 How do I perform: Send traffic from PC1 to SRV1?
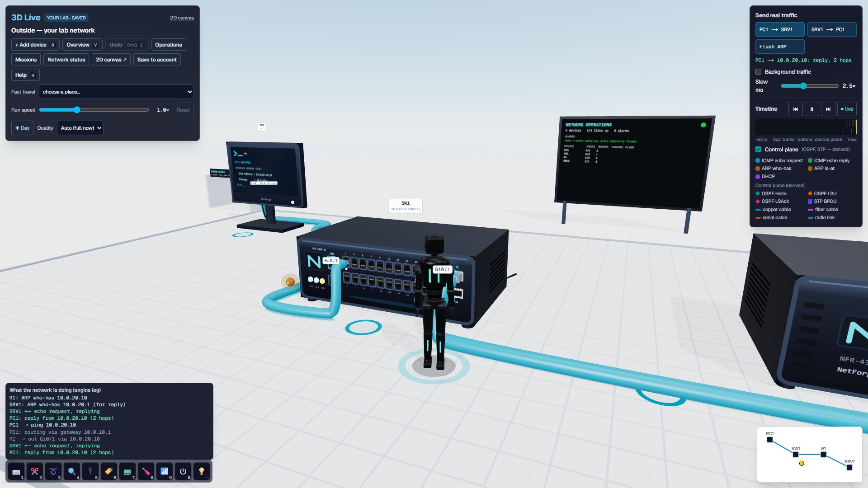pyautogui.click(x=780, y=29)
